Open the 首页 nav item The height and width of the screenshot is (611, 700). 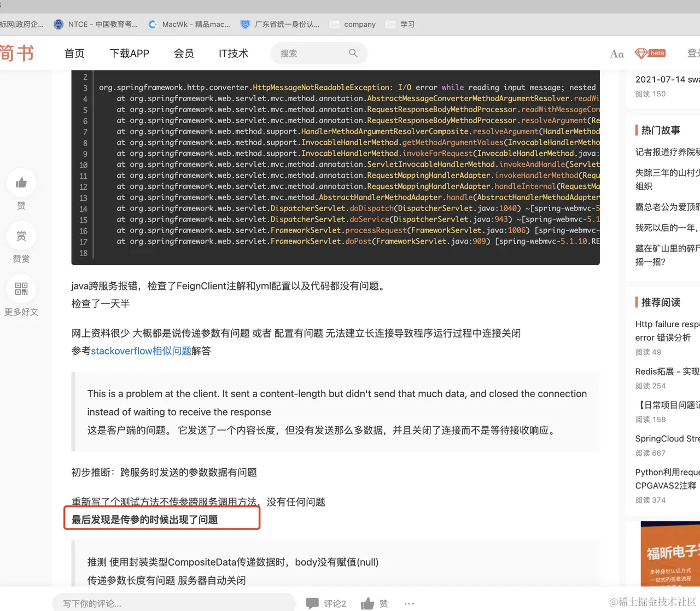[74, 53]
